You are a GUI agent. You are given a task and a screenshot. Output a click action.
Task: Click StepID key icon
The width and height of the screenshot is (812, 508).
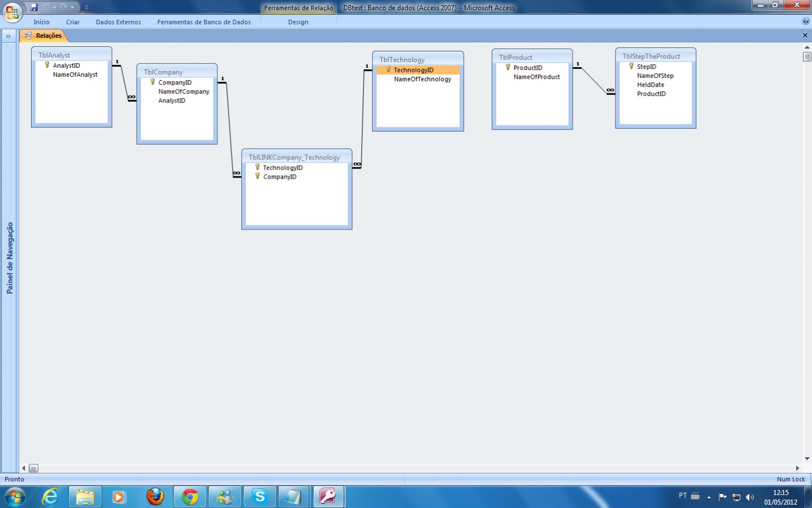(x=631, y=66)
